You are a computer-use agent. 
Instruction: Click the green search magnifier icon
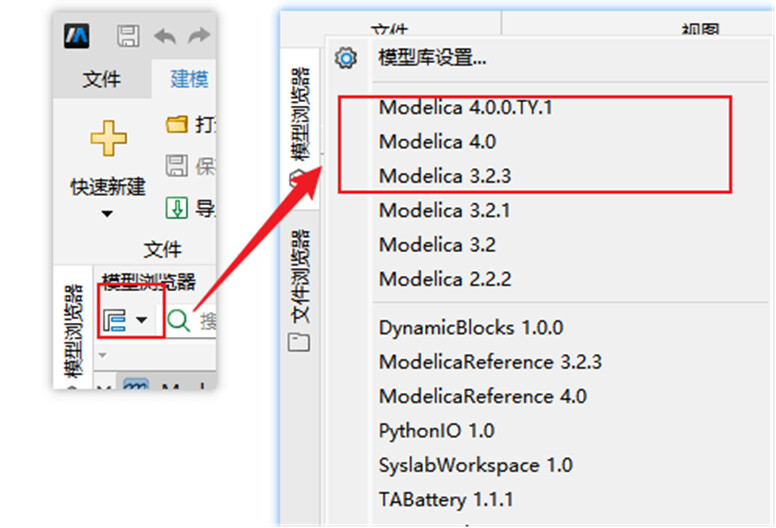pos(179,321)
